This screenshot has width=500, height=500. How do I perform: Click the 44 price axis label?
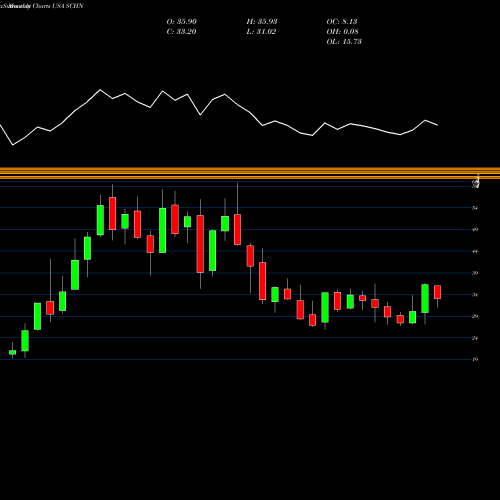[475, 251]
